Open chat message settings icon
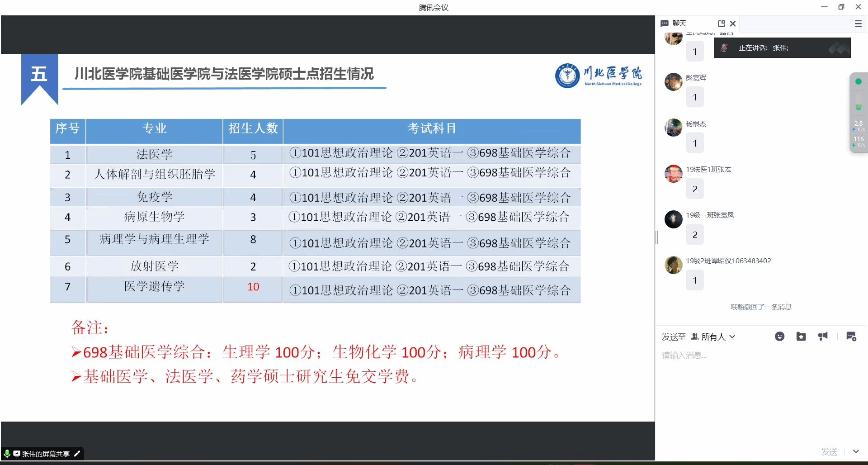868x465 pixels. tap(852, 336)
